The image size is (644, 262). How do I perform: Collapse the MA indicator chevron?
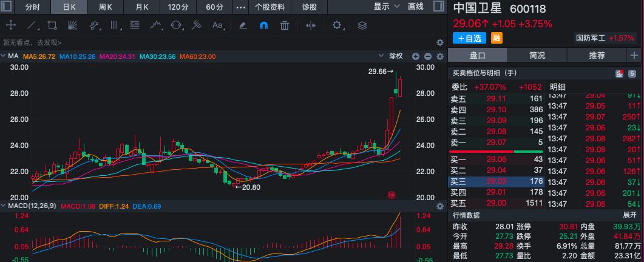coord(4,56)
